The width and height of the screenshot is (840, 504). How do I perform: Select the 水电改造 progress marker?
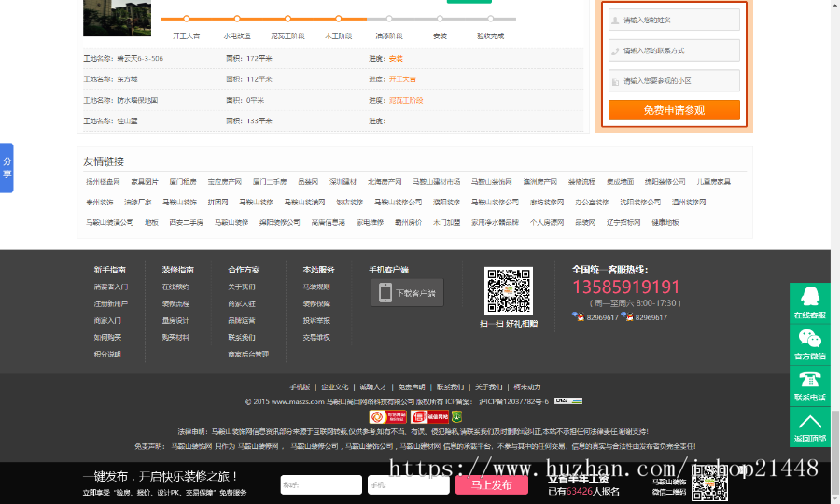click(237, 19)
